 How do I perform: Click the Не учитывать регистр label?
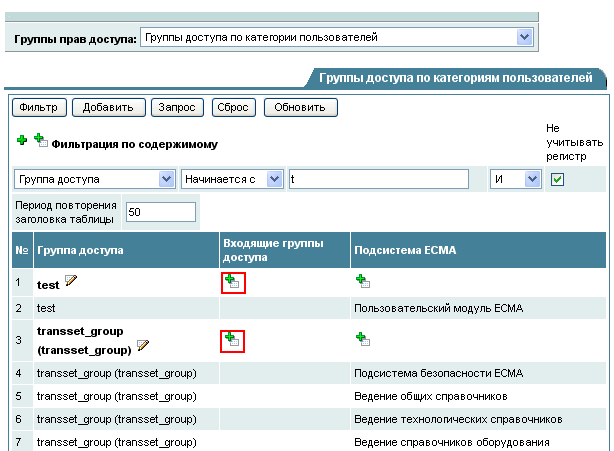(x=574, y=142)
